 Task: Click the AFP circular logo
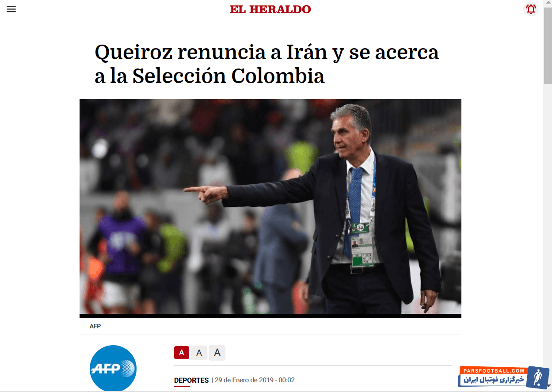click(113, 368)
